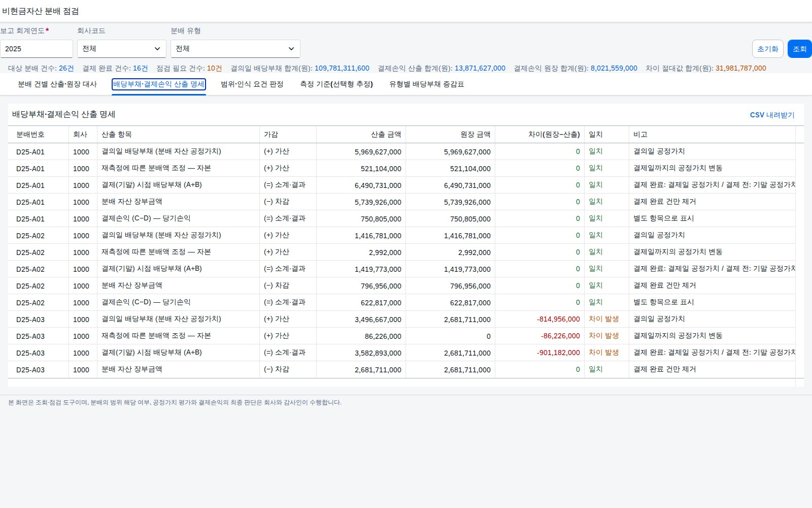Click 결제손익 원장 합계 8,021,559,000
812x508 pixels.
pos(576,68)
